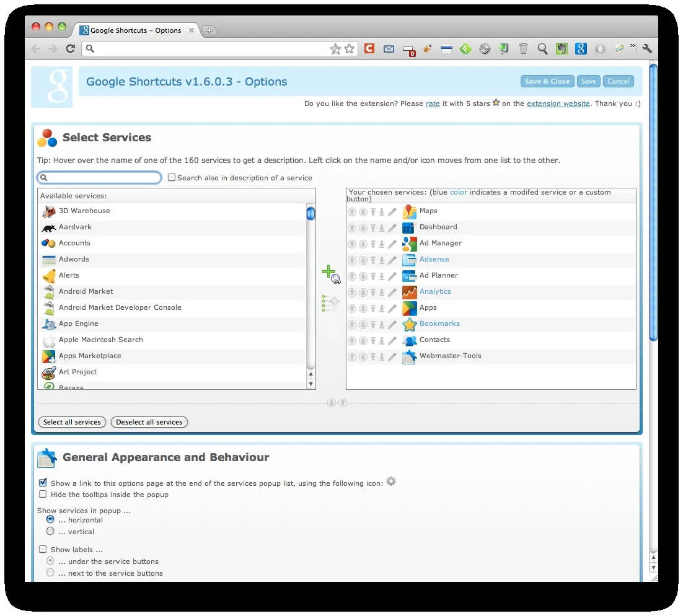Click the red C extension icon in toolbar
683x616 pixels.
(369, 48)
